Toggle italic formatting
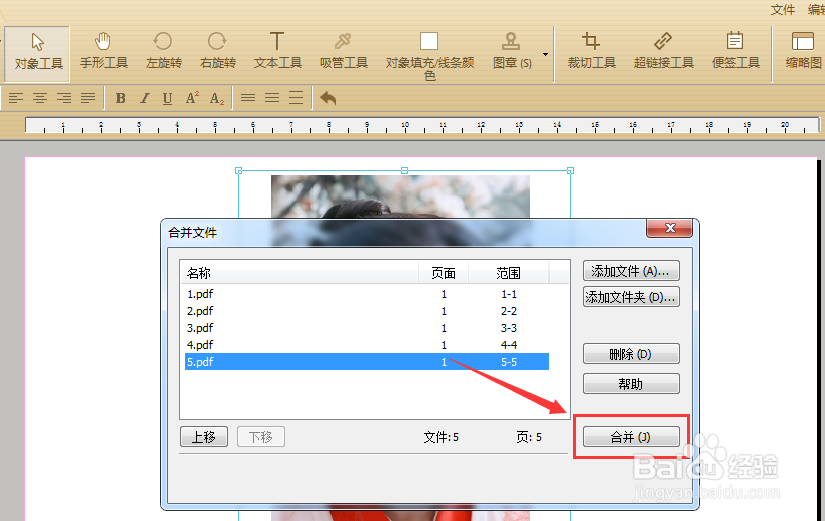Screen dimensions: 825x521 [144, 98]
